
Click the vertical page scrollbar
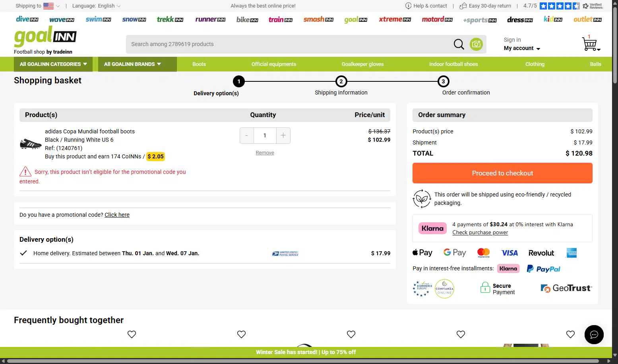[x=615, y=44]
